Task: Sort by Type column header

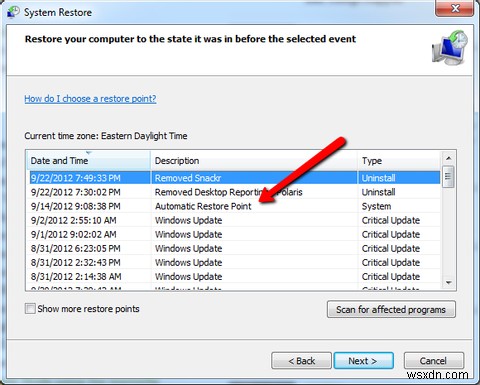Action: tap(399, 161)
